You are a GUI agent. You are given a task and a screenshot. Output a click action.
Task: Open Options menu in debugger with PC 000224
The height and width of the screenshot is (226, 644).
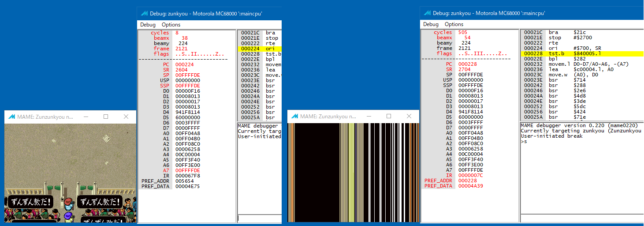(171, 25)
